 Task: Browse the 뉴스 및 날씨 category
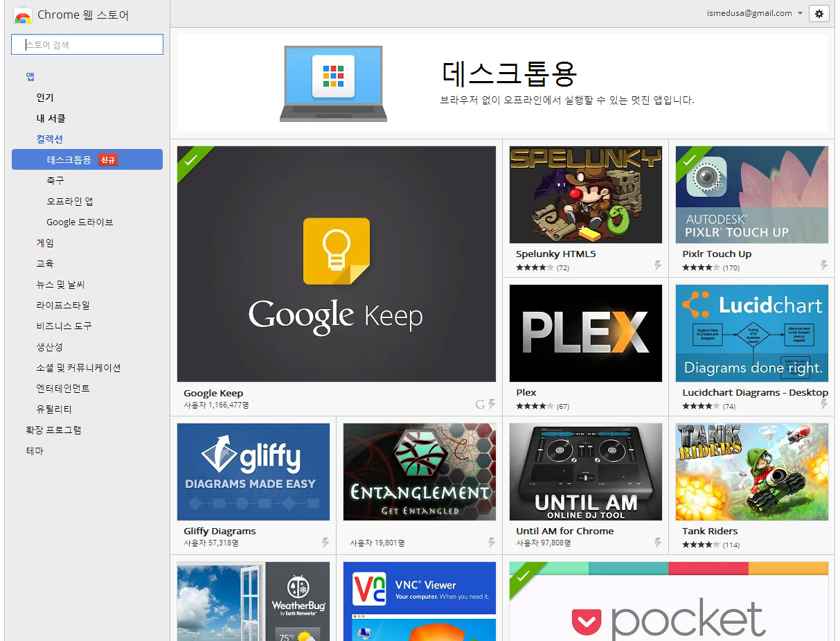pyautogui.click(x=60, y=284)
